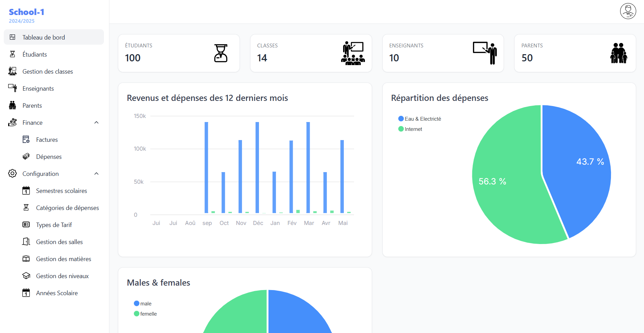The image size is (644, 333).
Task: Click the blue Oct revenue bar
Action: click(224, 193)
